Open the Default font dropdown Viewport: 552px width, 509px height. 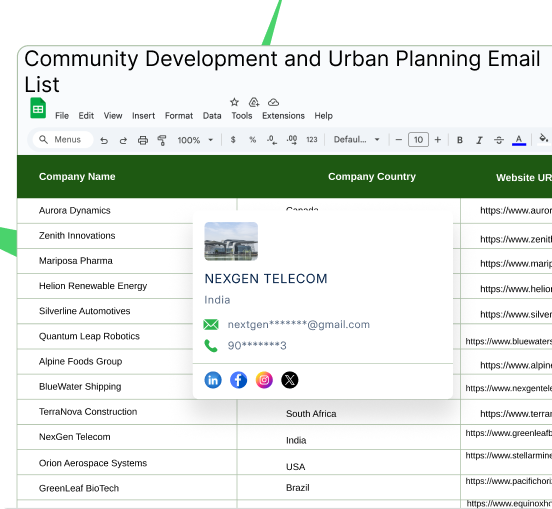(357, 140)
